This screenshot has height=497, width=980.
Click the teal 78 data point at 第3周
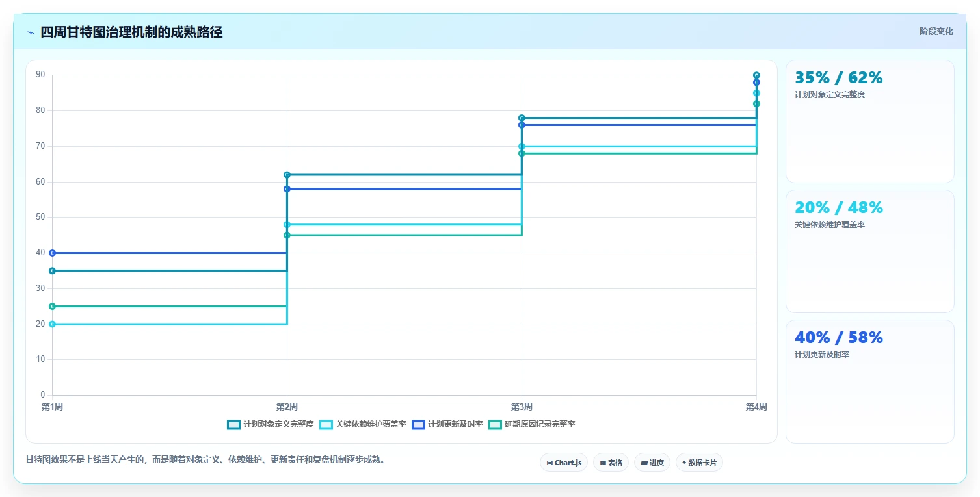(522, 118)
